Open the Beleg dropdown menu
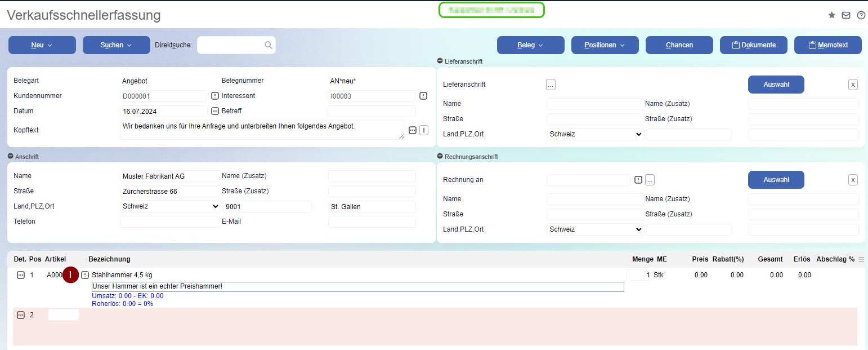This screenshot has width=868, height=350. click(531, 45)
